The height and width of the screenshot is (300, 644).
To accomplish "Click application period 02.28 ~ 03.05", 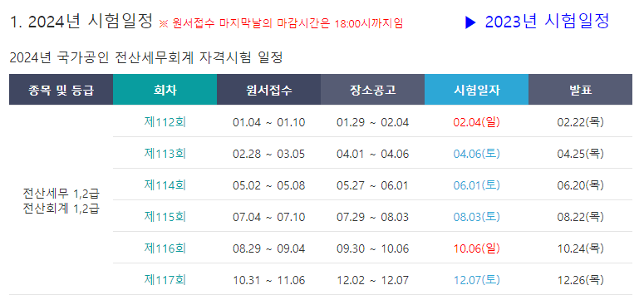I will click(269, 154).
